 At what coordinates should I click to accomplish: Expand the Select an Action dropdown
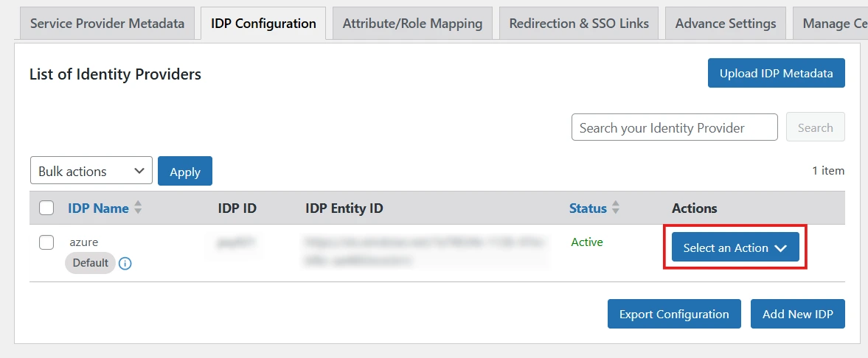coord(735,248)
